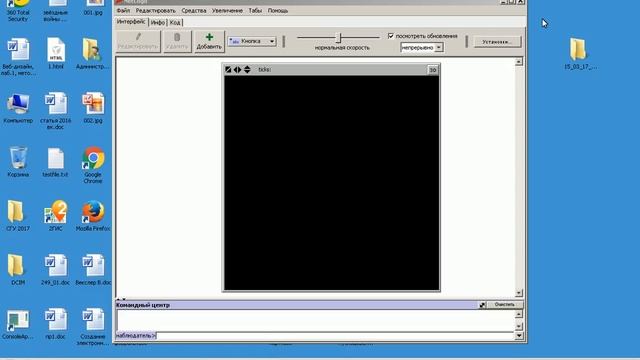The height and width of the screenshot is (360, 640).
Task: Open the непрерывно update mode dropdown
Action: tap(422, 48)
